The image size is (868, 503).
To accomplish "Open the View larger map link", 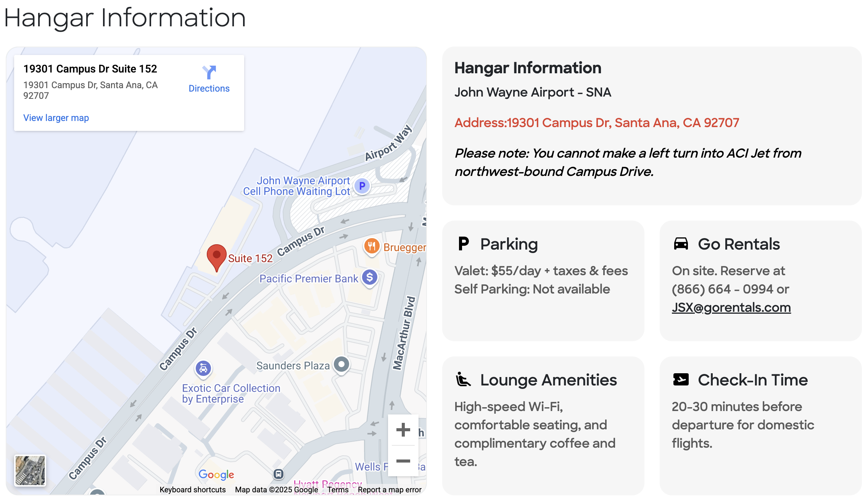I will (x=56, y=118).
